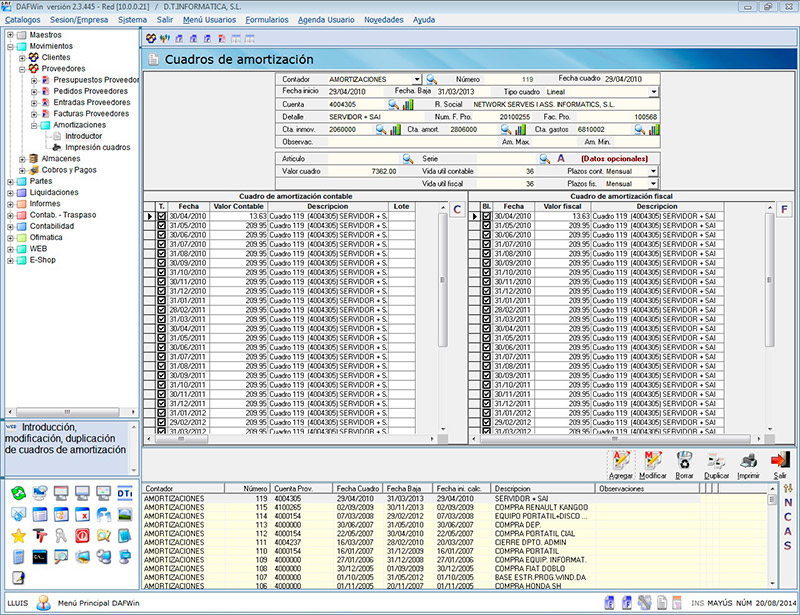Click the Agregar record icon
The width and height of the screenshot is (800, 615).
[620, 460]
